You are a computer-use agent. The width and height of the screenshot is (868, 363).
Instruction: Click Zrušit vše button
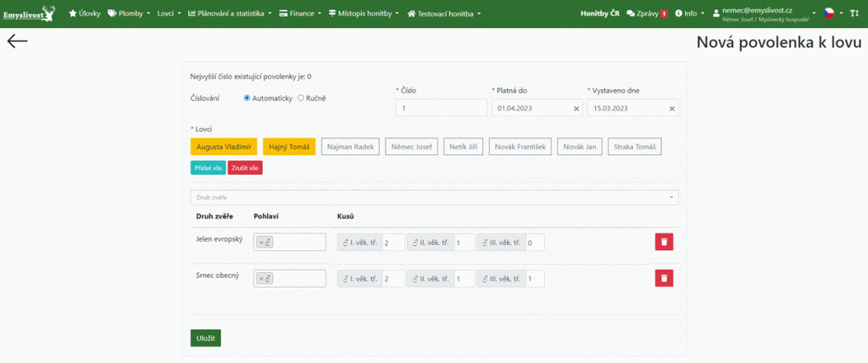click(x=245, y=167)
